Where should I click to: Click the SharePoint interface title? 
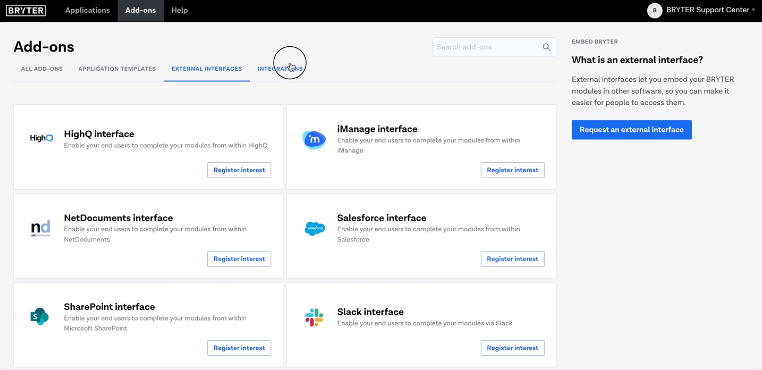click(x=109, y=307)
